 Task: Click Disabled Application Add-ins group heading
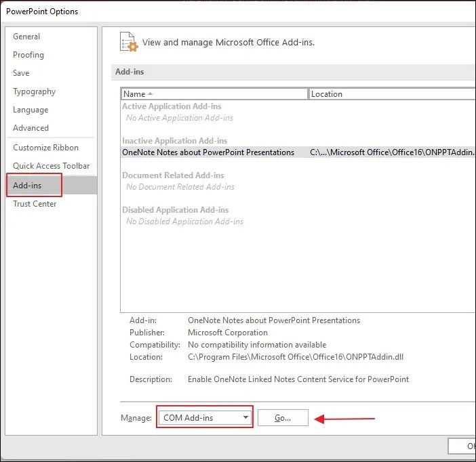[176, 210]
